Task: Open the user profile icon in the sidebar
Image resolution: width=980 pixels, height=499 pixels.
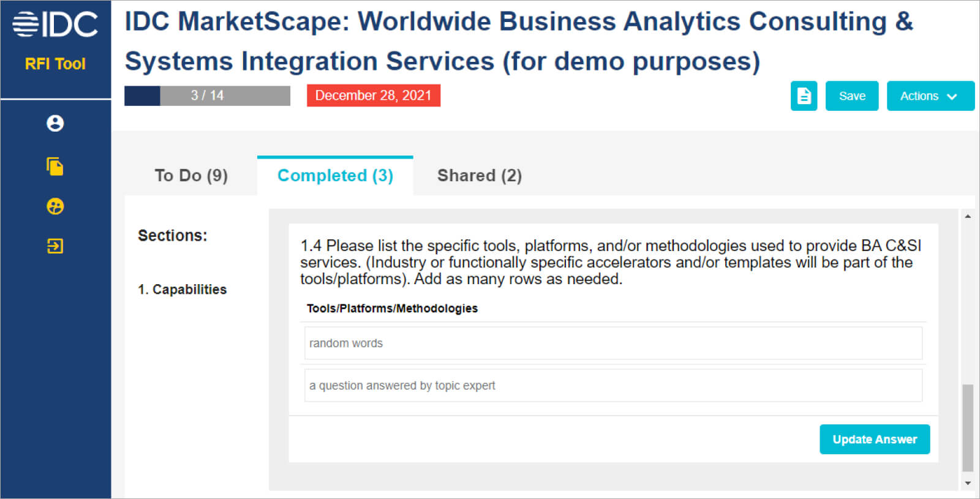Action: [55, 124]
